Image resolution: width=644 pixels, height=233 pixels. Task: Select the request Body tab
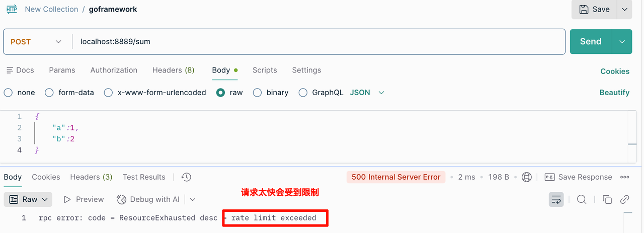click(x=225, y=70)
